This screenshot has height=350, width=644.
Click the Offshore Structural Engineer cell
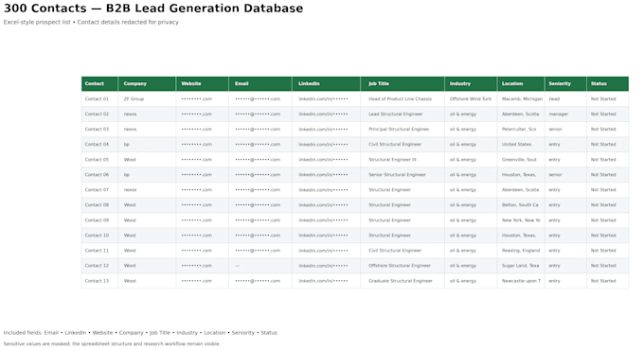click(402, 266)
